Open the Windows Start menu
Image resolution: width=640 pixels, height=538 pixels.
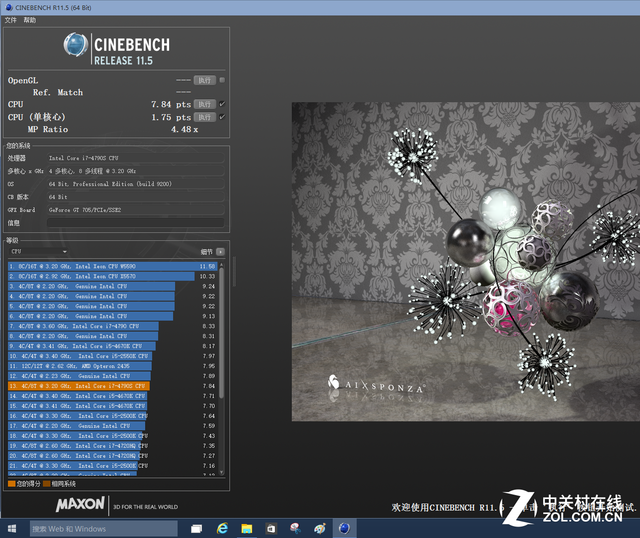(12, 529)
